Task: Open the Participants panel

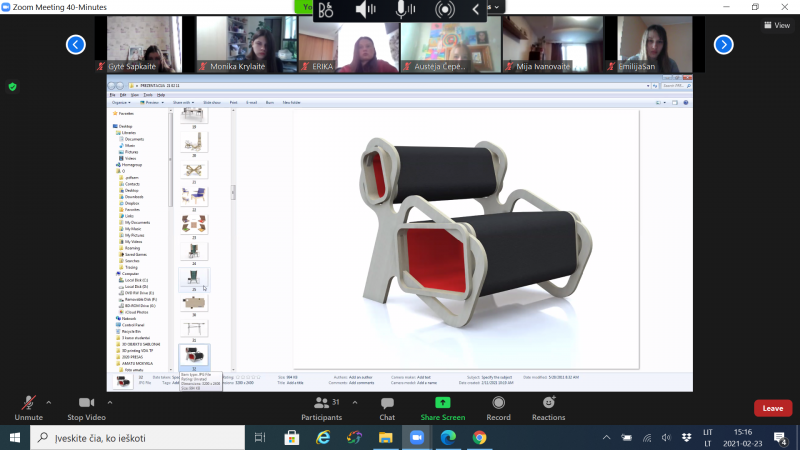Action: (x=321, y=409)
